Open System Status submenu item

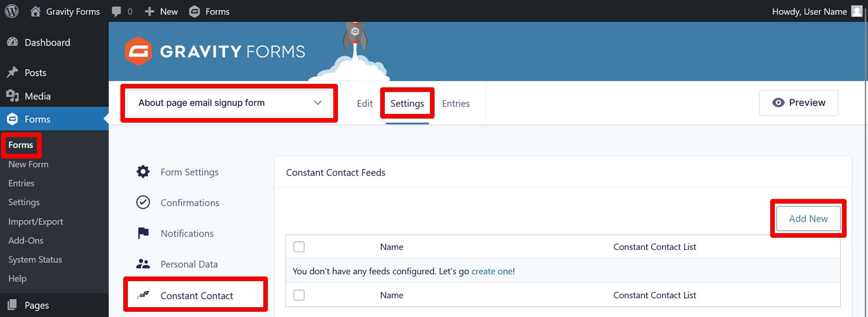[35, 260]
